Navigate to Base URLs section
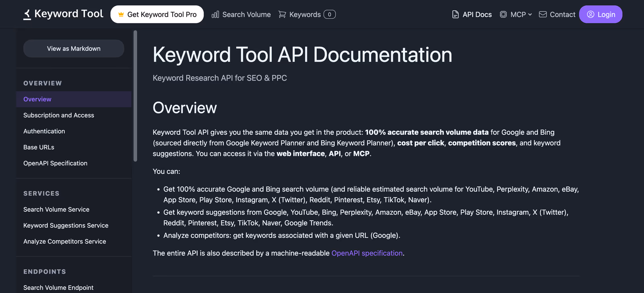 point(39,147)
